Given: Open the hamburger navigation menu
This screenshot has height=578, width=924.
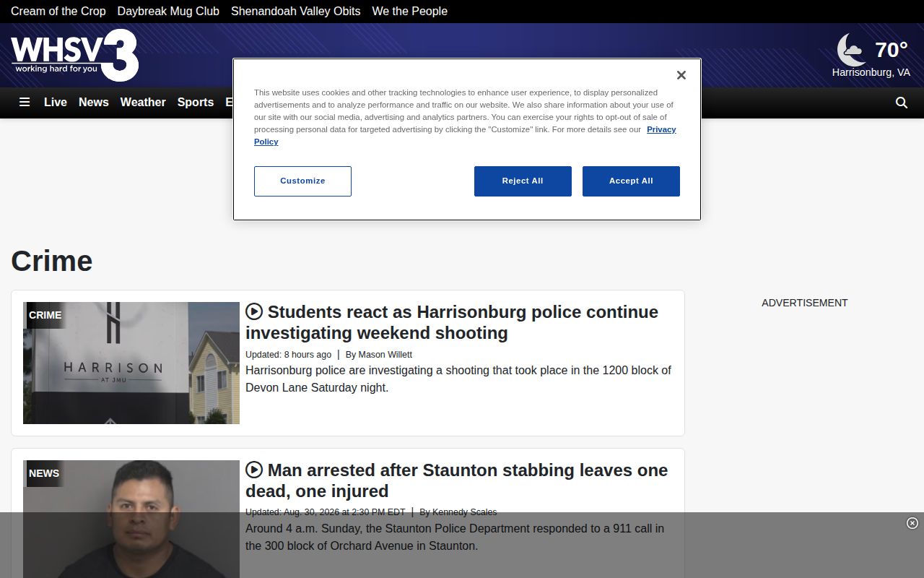Looking at the screenshot, I should 25,103.
